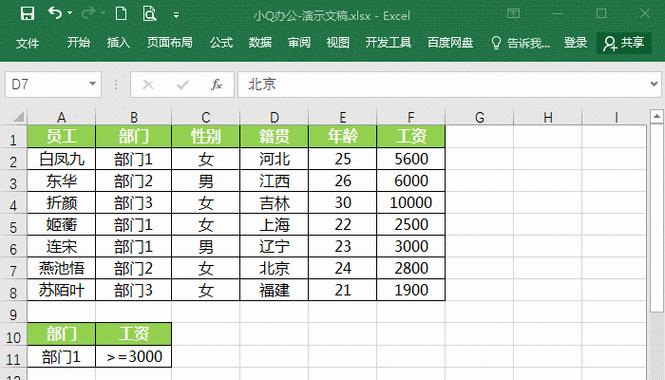Click the 籍贯 header cell

point(274,136)
